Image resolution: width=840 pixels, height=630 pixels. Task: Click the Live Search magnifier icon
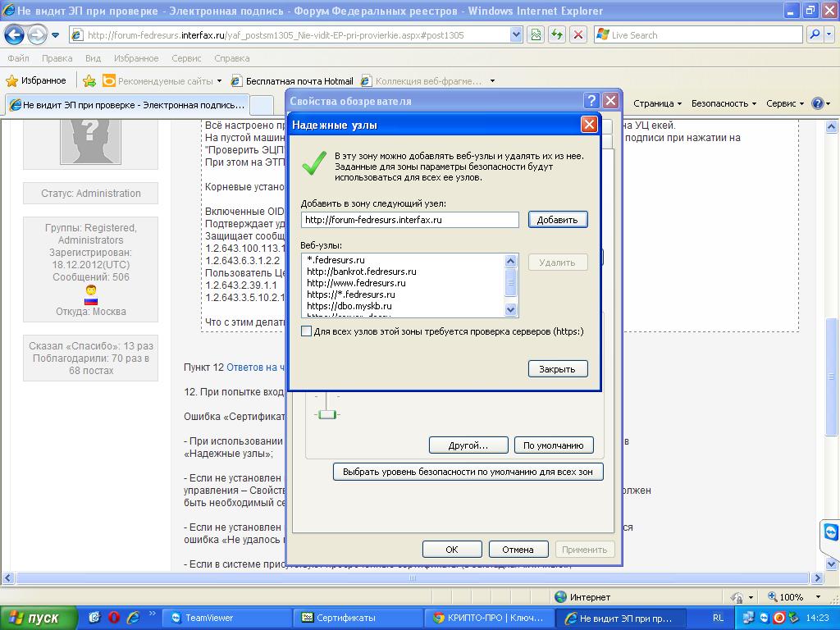pos(815,35)
